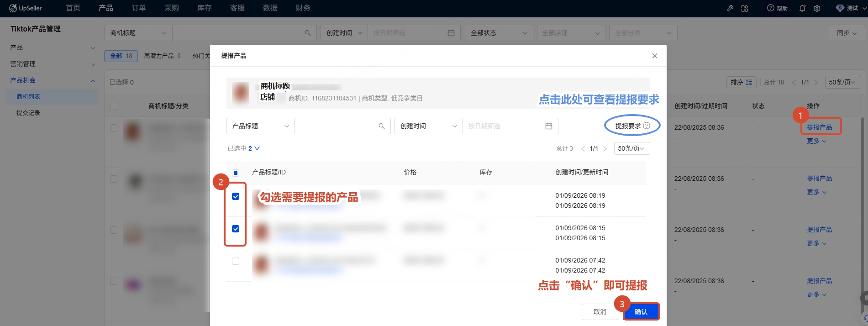
Task: Open the 全部店铺 dropdown
Action: pyautogui.click(x=571, y=33)
